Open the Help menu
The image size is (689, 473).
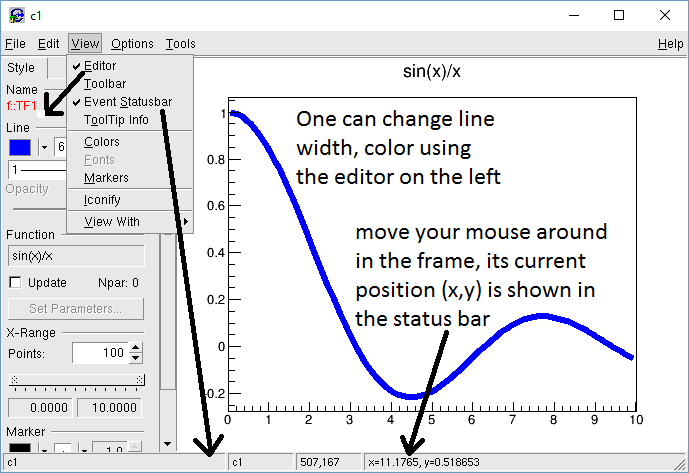670,44
